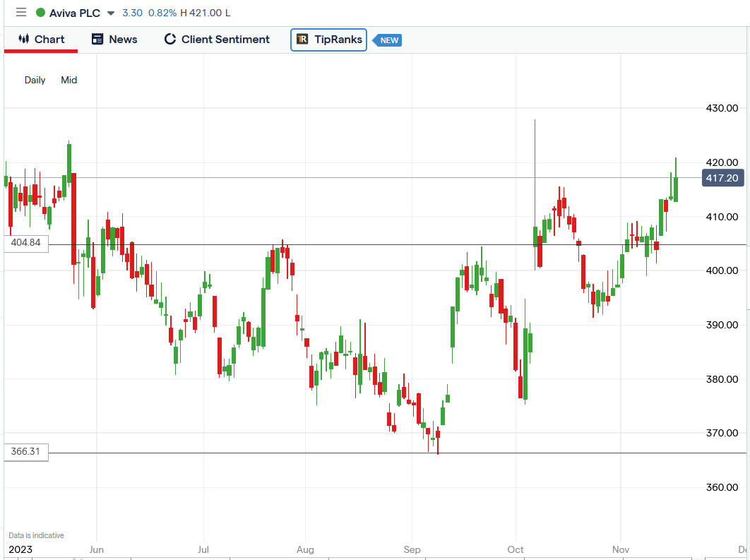Screen dimensions: 750x560
Task: Click the 370.00 price axis label
Action: point(722,433)
